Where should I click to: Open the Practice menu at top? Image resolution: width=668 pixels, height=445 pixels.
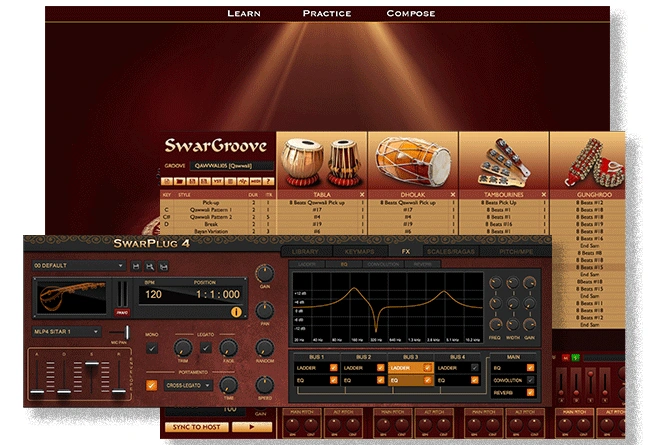(x=326, y=13)
